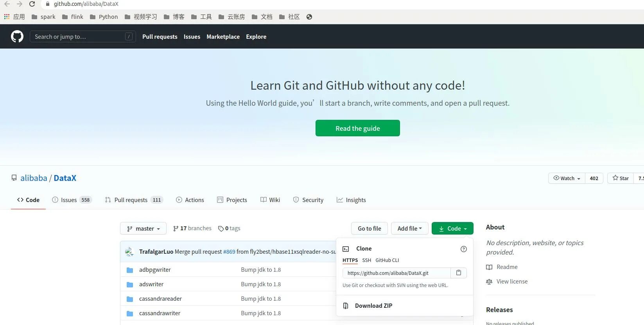
Task: Open the cassandrareader folder
Action: click(x=160, y=299)
